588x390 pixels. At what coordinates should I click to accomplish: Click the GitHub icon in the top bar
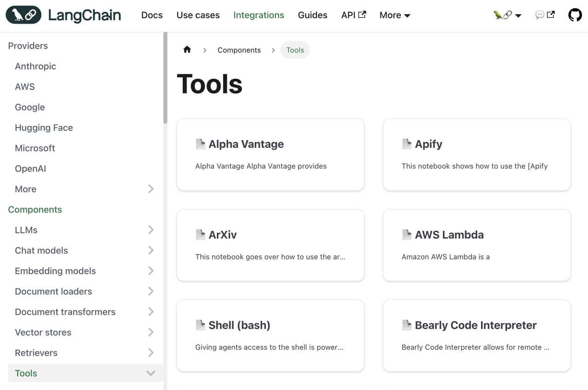tap(575, 14)
